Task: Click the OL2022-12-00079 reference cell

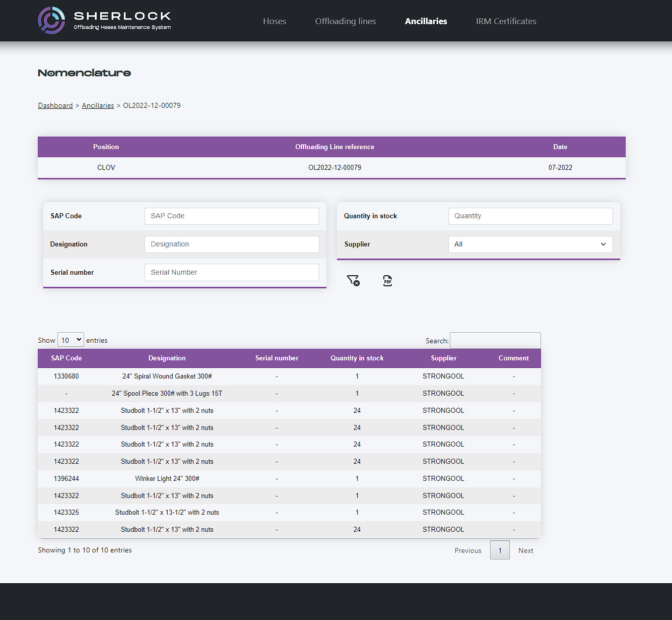Action: tap(335, 168)
